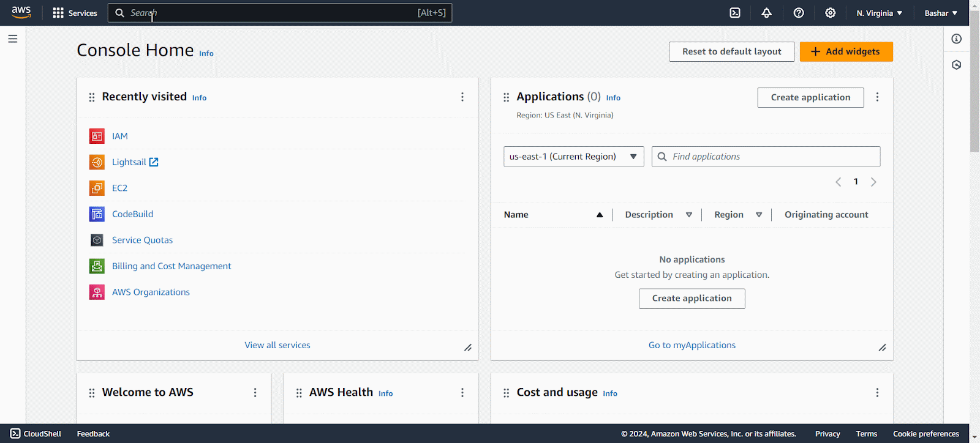Open the info panel icon on right sidebar
Image resolution: width=980 pixels, height=443 pixels.
pos(957,39)
